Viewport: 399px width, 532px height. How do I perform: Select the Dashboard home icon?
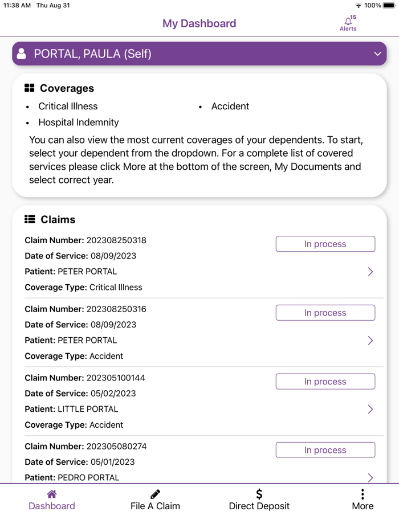51,493
